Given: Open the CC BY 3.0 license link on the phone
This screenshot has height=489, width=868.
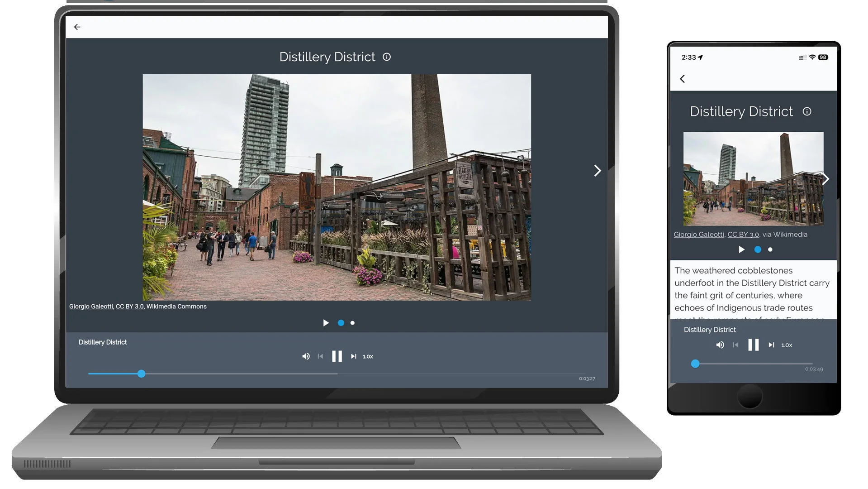Looking at the screenshot, I should click(x=743, y=235).
